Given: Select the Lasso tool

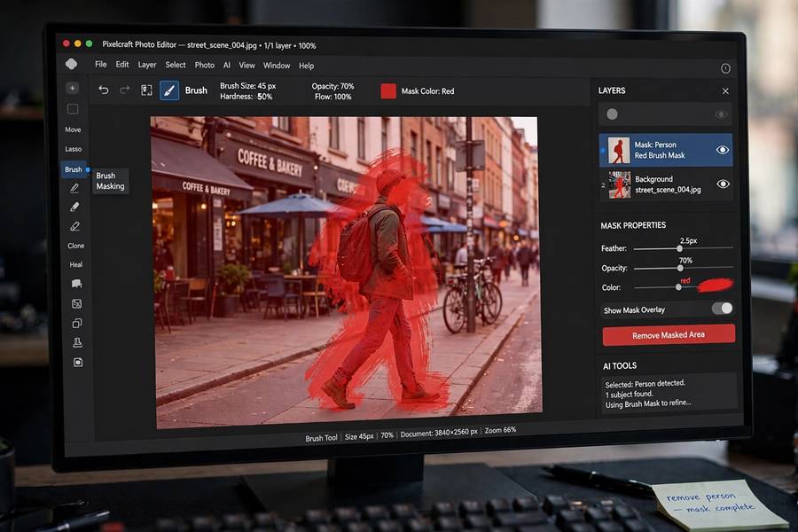Looking at the screenshot, I should click(x=74, y=149).
